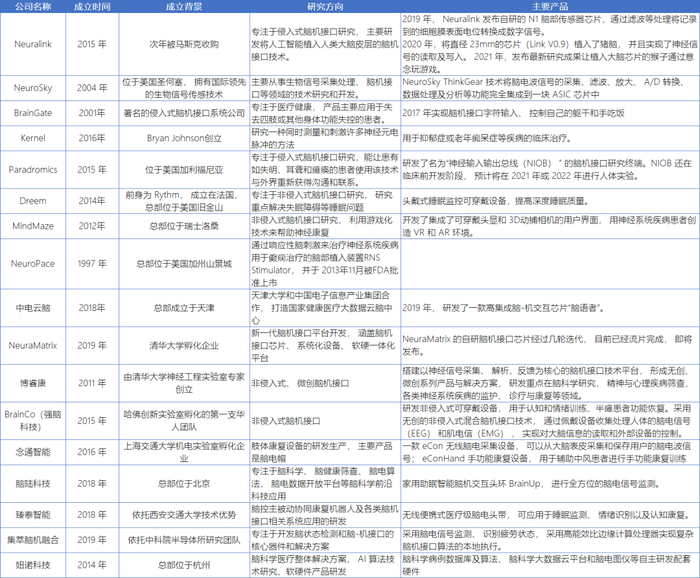Select the Bryan Johnson创立 background cell

tap(184, 138)
